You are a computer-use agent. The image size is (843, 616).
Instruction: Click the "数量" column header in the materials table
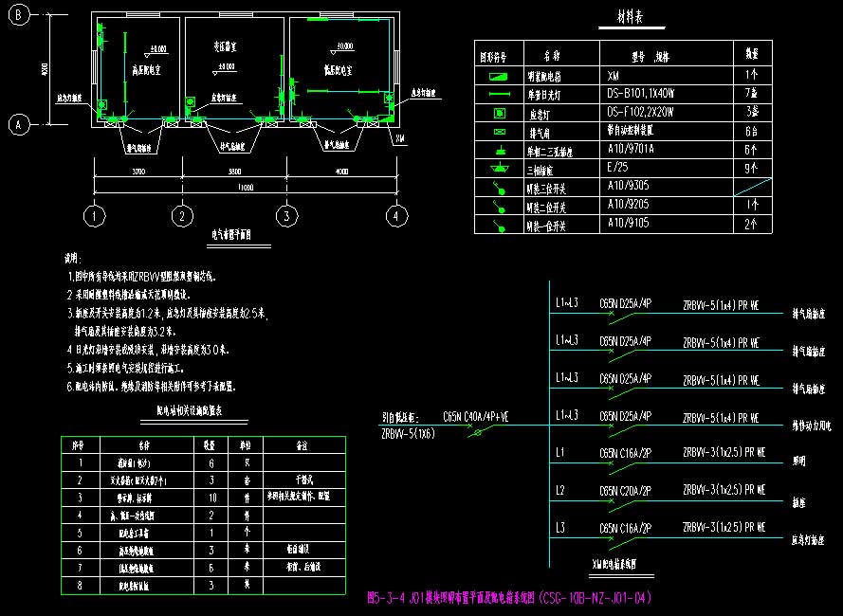pos(752,53)
